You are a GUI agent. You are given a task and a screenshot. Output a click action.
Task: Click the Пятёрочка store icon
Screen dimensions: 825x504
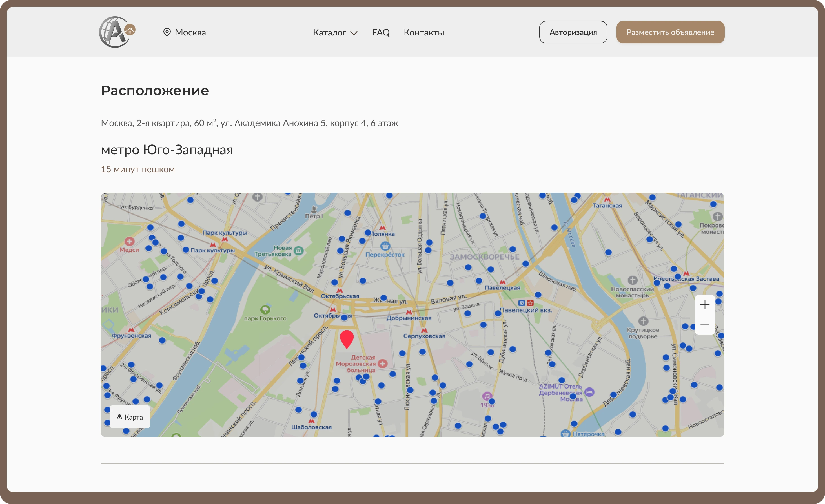click(565, 434)
